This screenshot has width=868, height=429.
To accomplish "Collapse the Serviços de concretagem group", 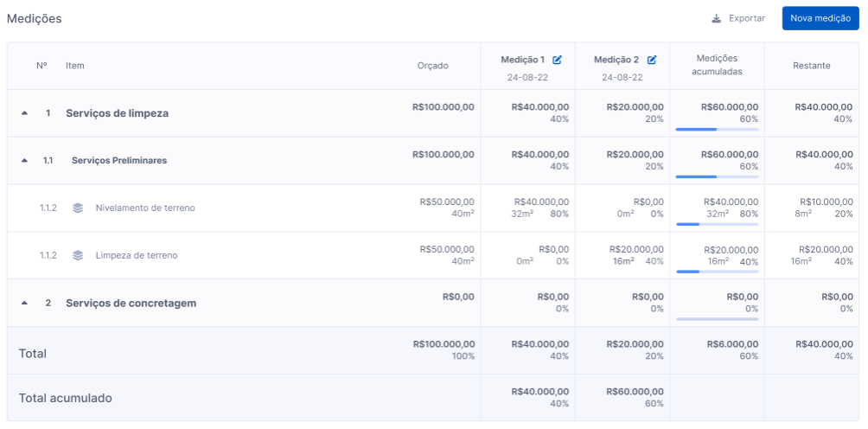I will (24, 304).
